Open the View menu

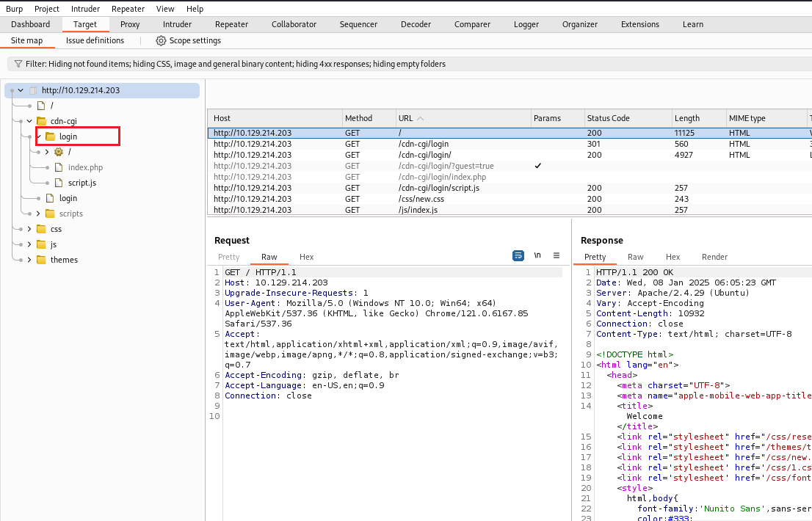(165, 9)
